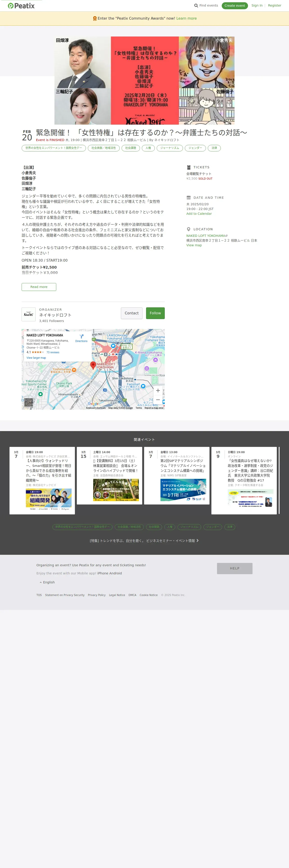Screen dimensions: 289x868
Task: Open map Keyboard shortcuts
Action: pos(96,408)
